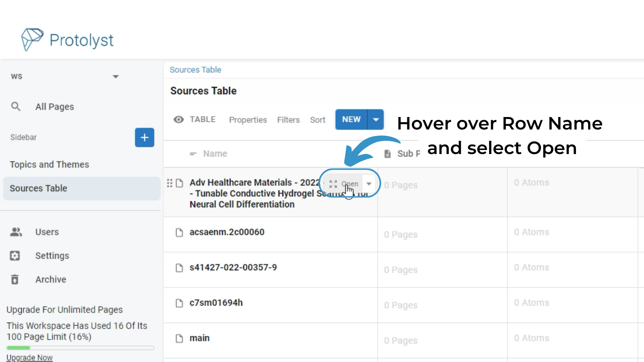Click the Settings gear icon
The image size is (644, 362).
tap(15, 256)
